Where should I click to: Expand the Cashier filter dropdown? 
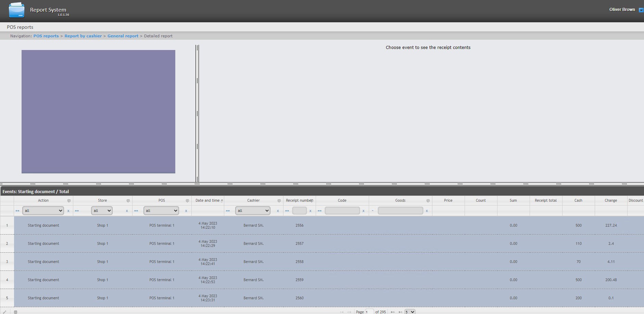[x=253, y=211]
